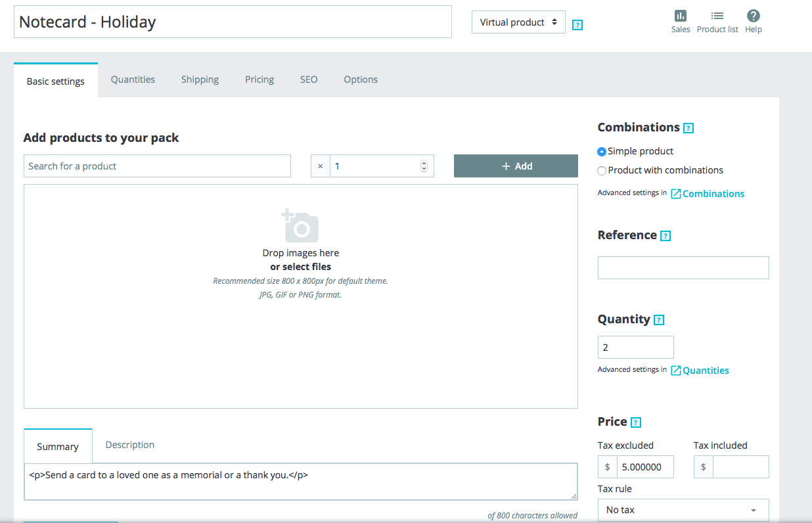The image size is (812, 523).
Task: Select Product with combinations radio button
Action: pyautogui.click(x=602, y=171)
